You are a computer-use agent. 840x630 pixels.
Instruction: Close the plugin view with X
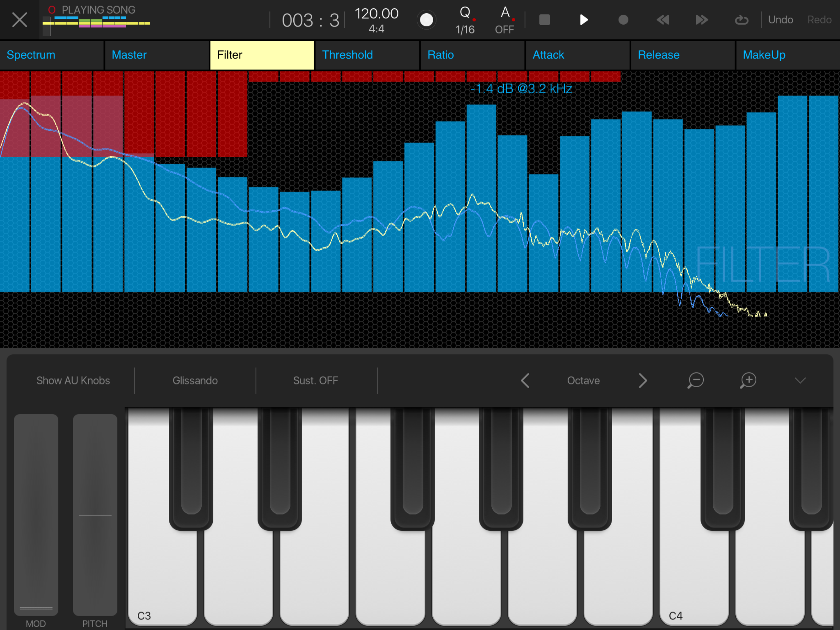coord(19,20)
